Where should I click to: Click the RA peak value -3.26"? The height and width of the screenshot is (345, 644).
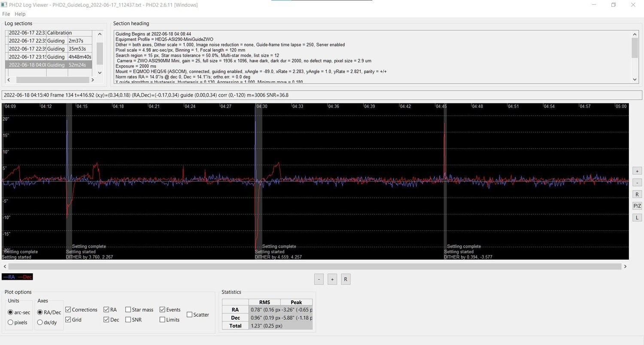[296, 310]
